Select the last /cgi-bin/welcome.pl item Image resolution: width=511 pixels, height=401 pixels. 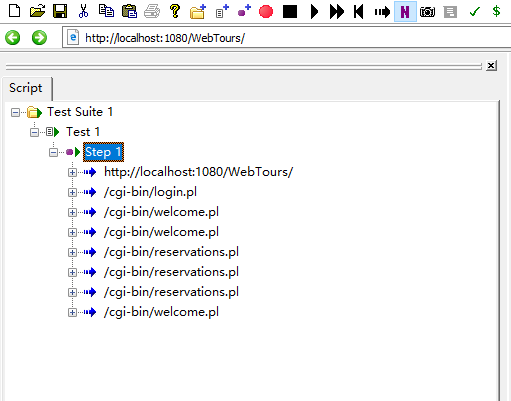[x=161, y=312]
